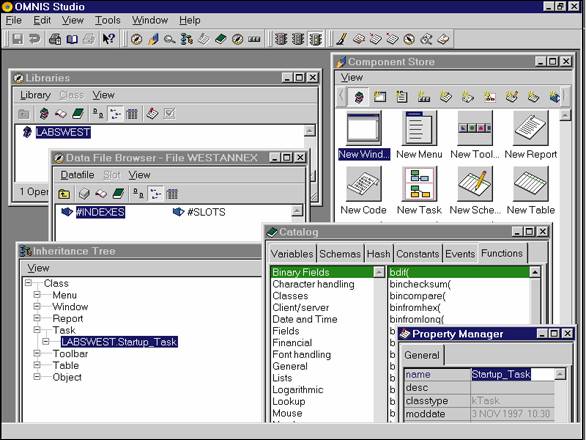
Task: Click the Find magnifier icon in main toolbar
Action: coord(170,39)
